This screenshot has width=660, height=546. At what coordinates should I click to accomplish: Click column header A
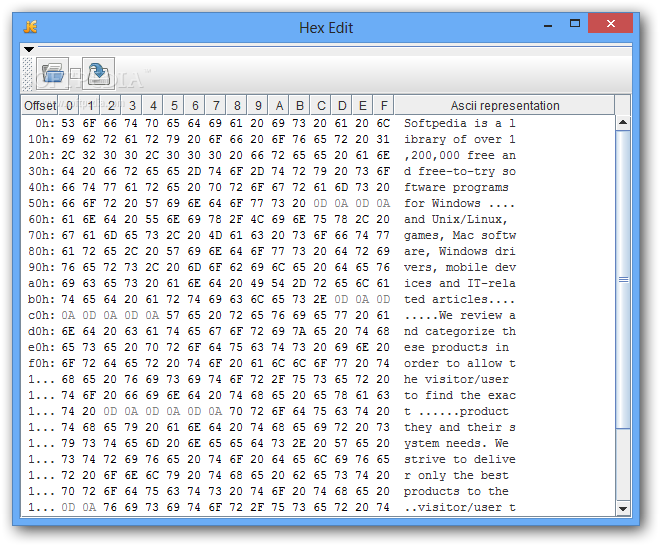click(279, 105)
